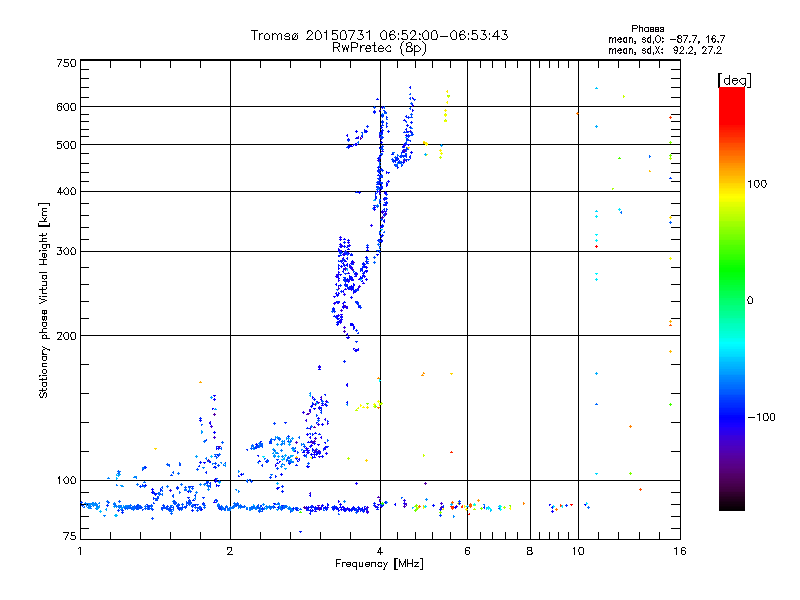Click the black bottom of the phase color bar
Viewport: 800px width, 600px height.
click(x=732, y=503)
